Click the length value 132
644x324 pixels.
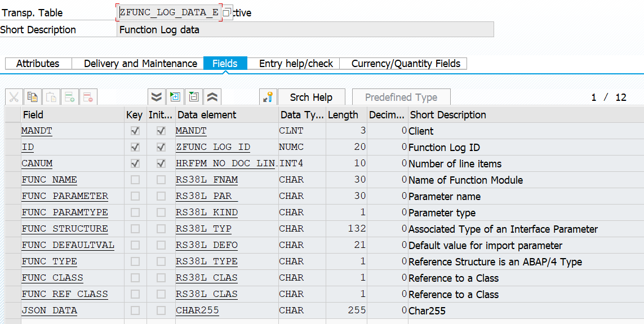(x=357, y=229)
